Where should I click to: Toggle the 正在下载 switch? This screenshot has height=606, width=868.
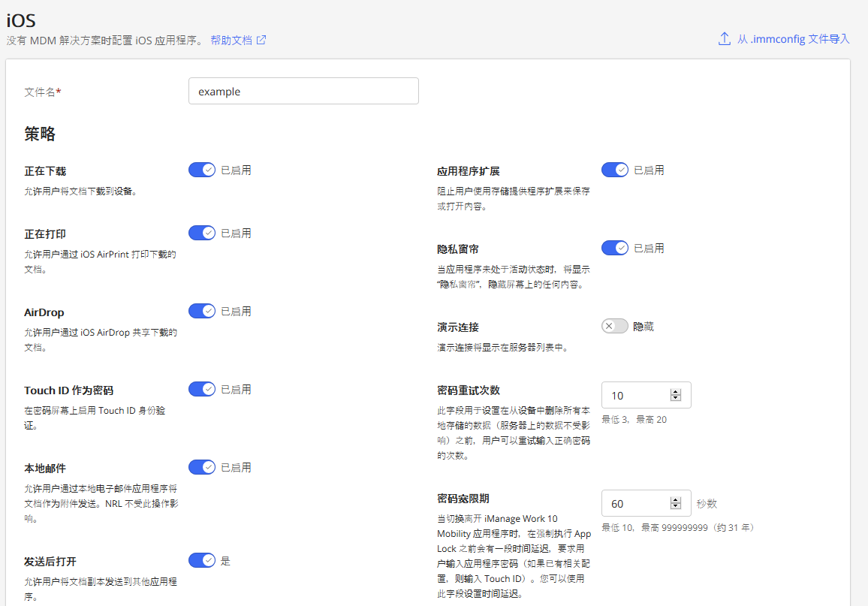click(202, 170)
